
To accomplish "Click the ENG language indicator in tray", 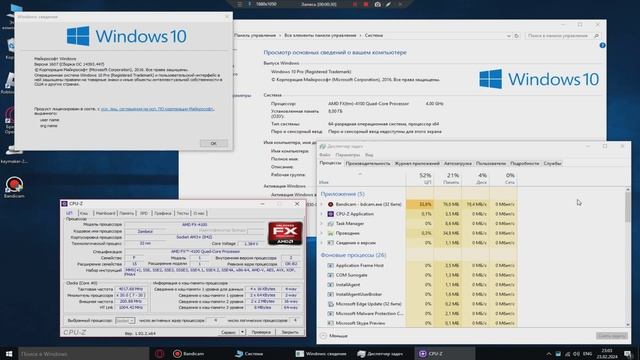I will pos(587,353).
